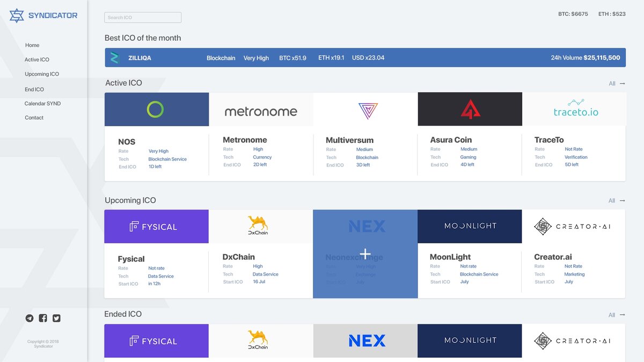
Task: View All Ended ICO link
Action: click(x=612, y=315)
